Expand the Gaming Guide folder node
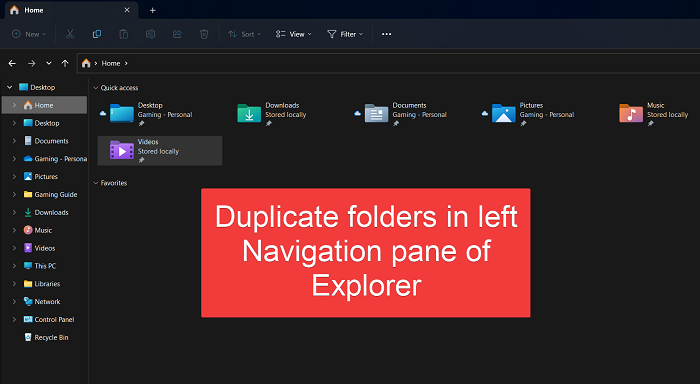This screenshot has height=384, width=700. (14, 195)
